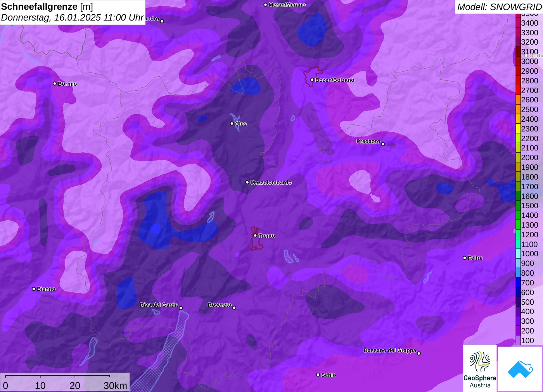
Task: Click the Schio city marker dot
Action: coord(318,375)
